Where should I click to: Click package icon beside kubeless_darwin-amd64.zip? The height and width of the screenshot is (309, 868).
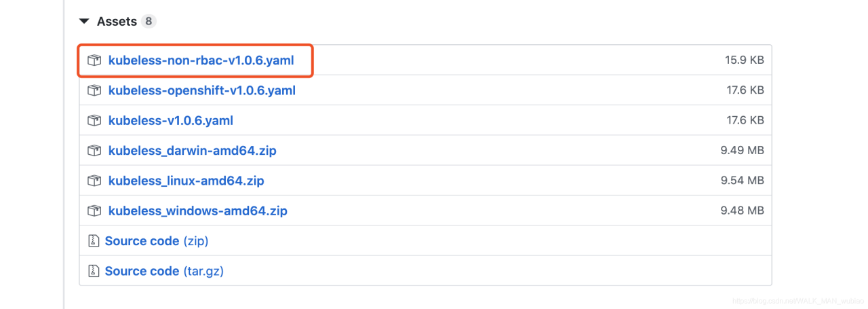94,151
